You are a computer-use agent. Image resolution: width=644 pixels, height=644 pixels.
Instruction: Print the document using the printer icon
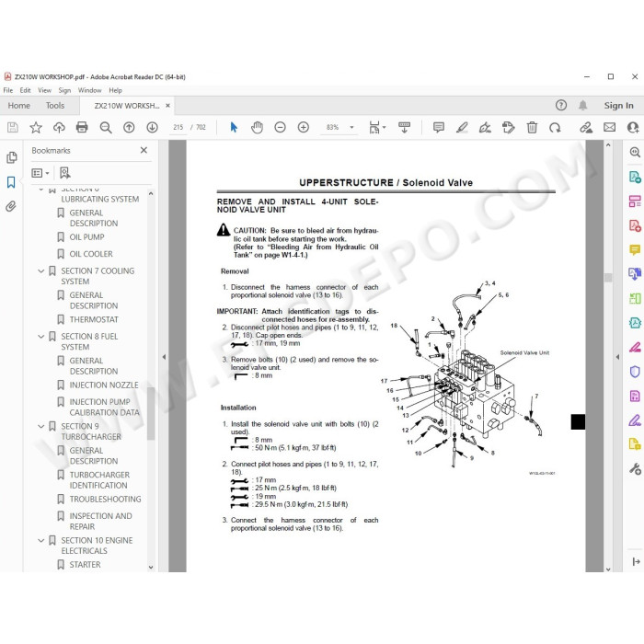pos(82,127)
